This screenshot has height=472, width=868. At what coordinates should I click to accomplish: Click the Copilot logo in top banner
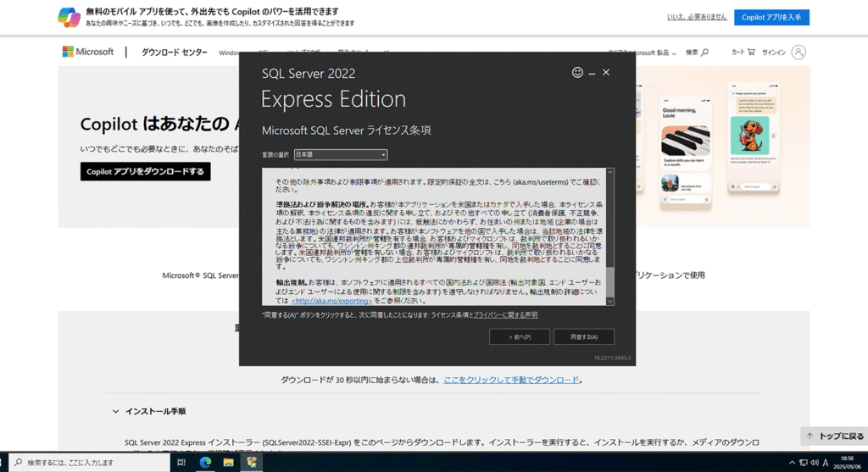click(x=70, y=17)
